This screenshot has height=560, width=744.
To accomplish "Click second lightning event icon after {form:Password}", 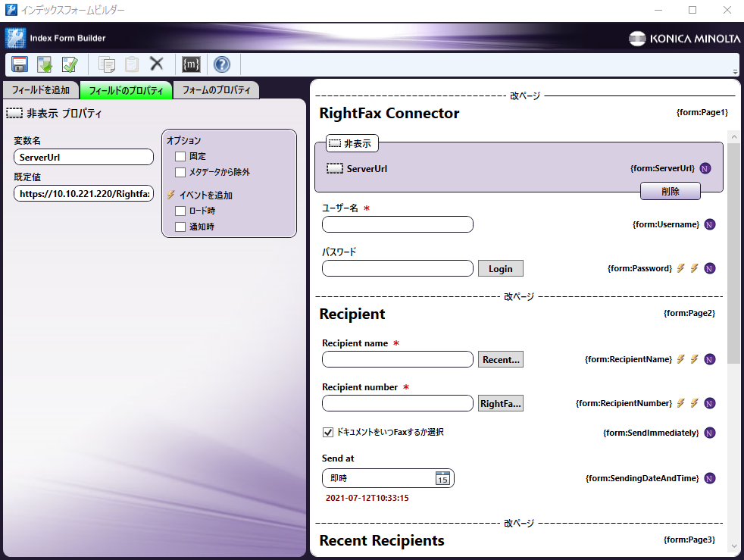I will pyautogui.click(x=695, y=268).
